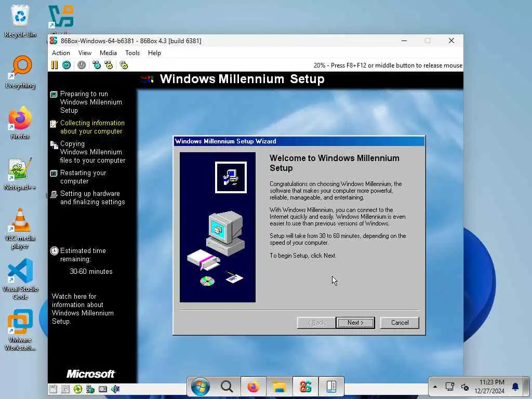Click "Collecting information about your computer" step
The width and height of the screenshot is (532, 399).
92,127
